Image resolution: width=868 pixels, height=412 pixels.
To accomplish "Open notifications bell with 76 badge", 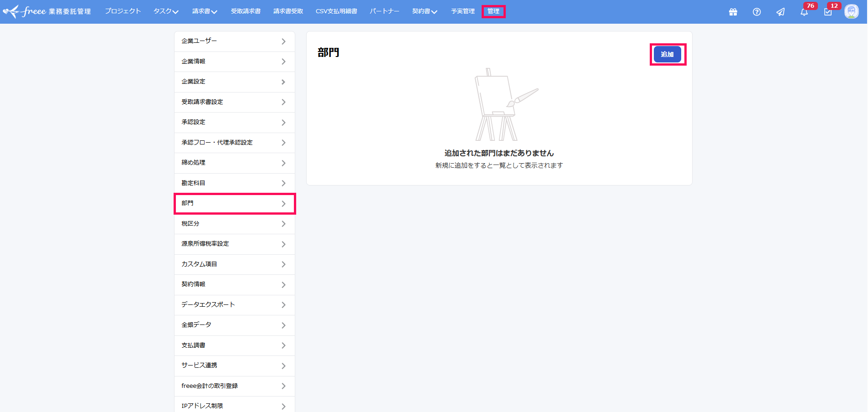I will 804,12.
